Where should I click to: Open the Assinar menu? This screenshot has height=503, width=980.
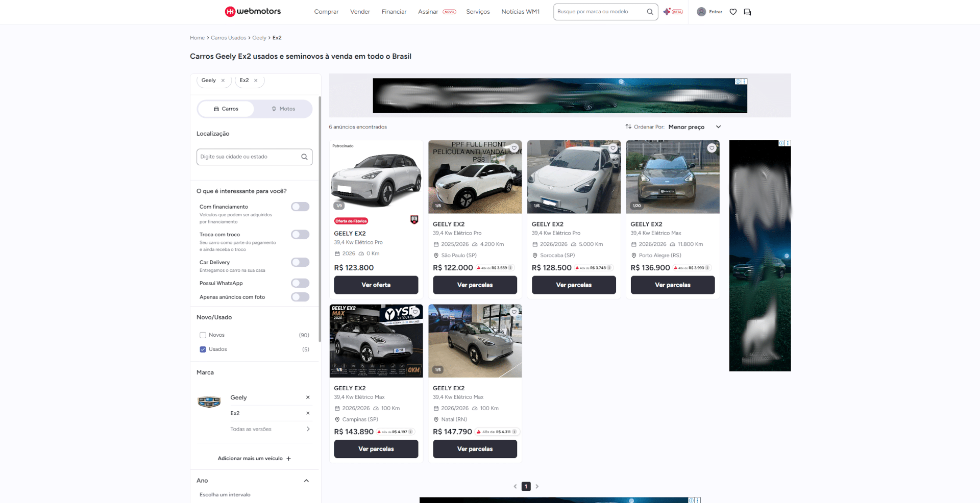pyautogui.click(x=428, y=12)
